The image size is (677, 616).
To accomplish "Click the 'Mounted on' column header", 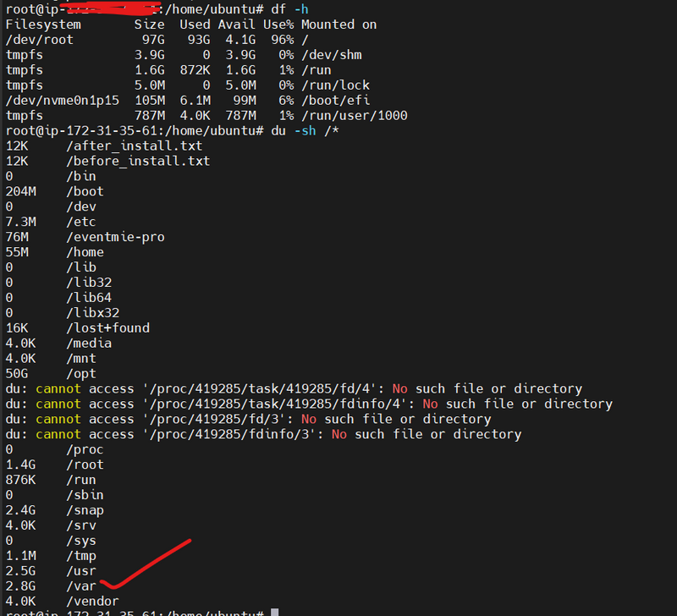I will click(x=338, y=25).
